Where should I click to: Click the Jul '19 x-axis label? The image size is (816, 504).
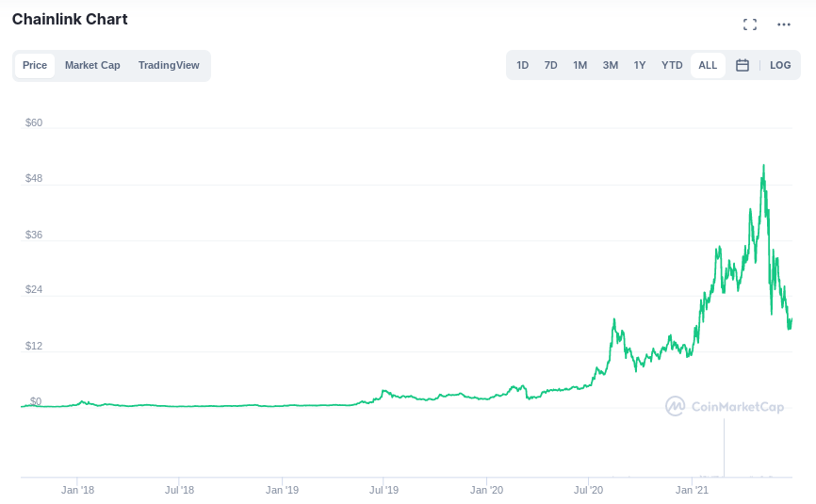coord(384,490)
